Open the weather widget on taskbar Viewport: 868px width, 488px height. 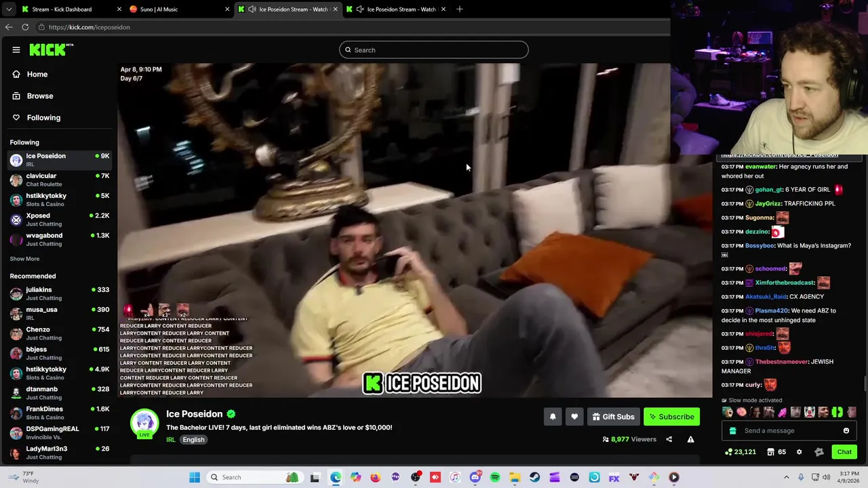tap(24, 477)
